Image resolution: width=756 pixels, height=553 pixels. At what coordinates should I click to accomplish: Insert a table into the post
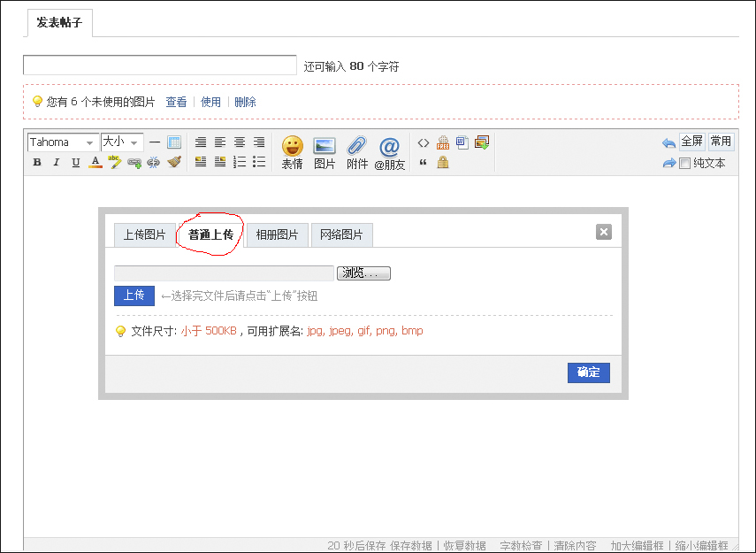[174, 142]
